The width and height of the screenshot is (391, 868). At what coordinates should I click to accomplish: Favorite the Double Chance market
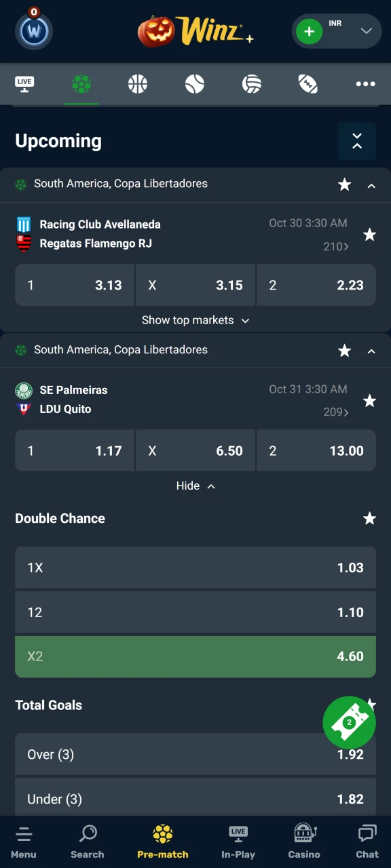pyautogui.click(x=369, y=518)
